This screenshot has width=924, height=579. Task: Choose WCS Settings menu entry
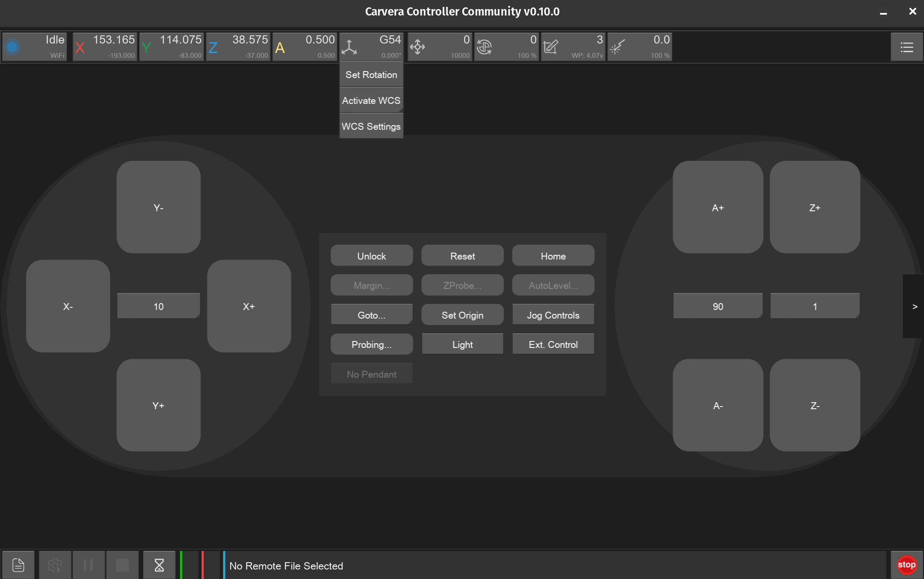click(x=371, y=126)
